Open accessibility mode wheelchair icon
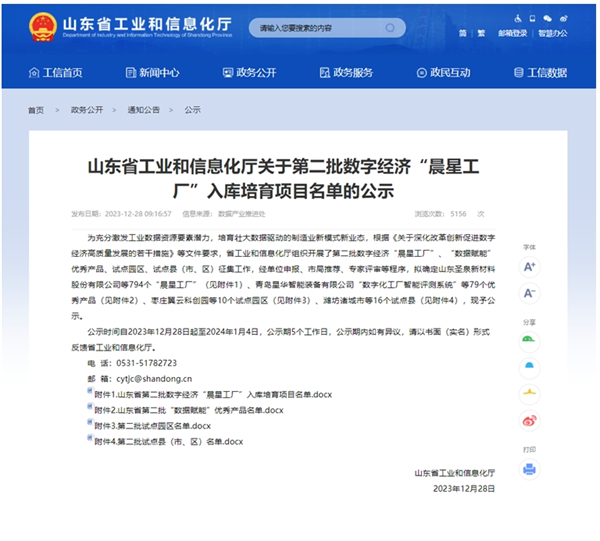Viewport: 600px width, 541px height. tap(518, 18)
